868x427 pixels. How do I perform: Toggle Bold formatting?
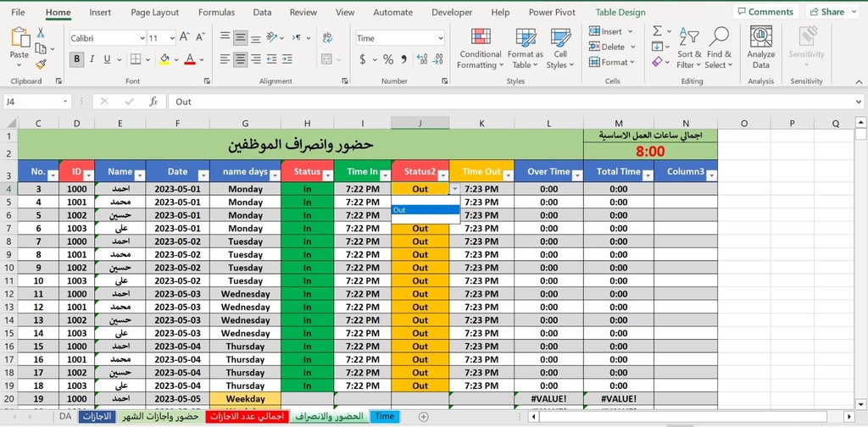pos(77,59)
